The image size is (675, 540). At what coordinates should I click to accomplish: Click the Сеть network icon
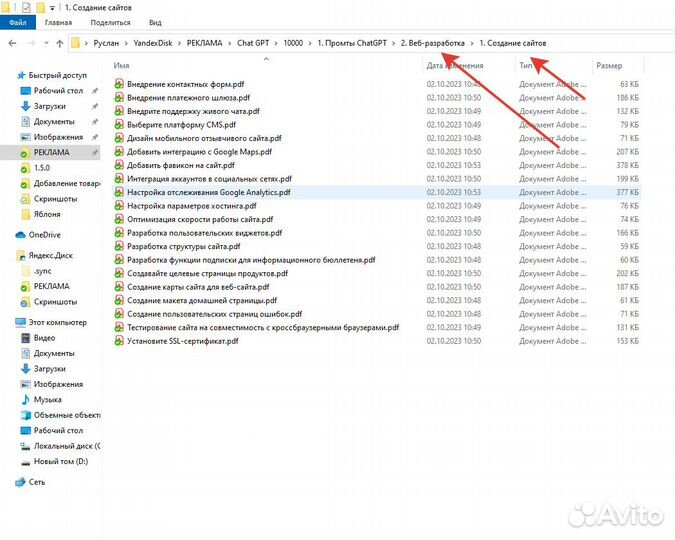point(21,482)
